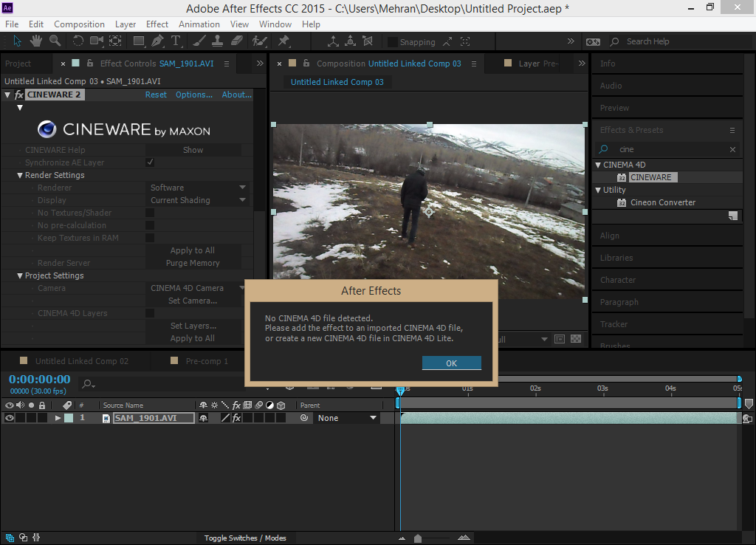This screenshot has height=545, width=756.
Task: Open the File menu
Action: (x=12, y=24)
